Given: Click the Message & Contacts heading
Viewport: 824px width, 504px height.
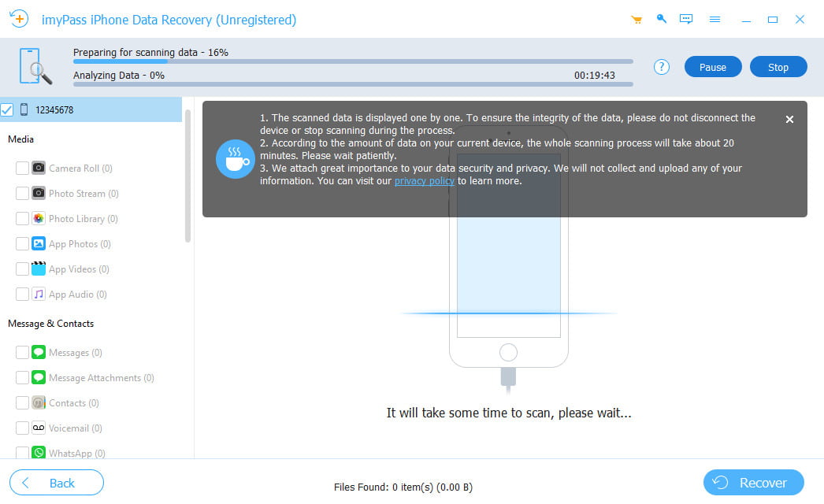Looking at the screenshot, I should point(51,324).
